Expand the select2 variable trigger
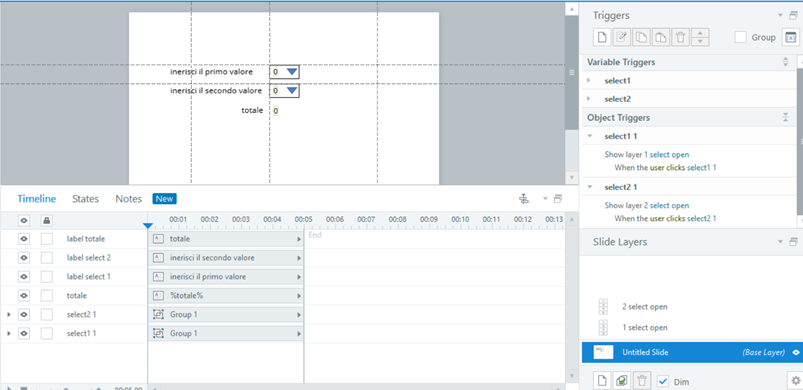 tap(589, 99)
